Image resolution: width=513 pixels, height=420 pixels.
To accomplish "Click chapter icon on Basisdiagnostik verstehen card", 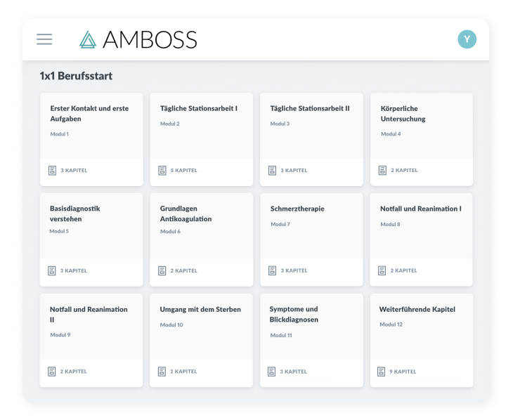I will (52, 271).
